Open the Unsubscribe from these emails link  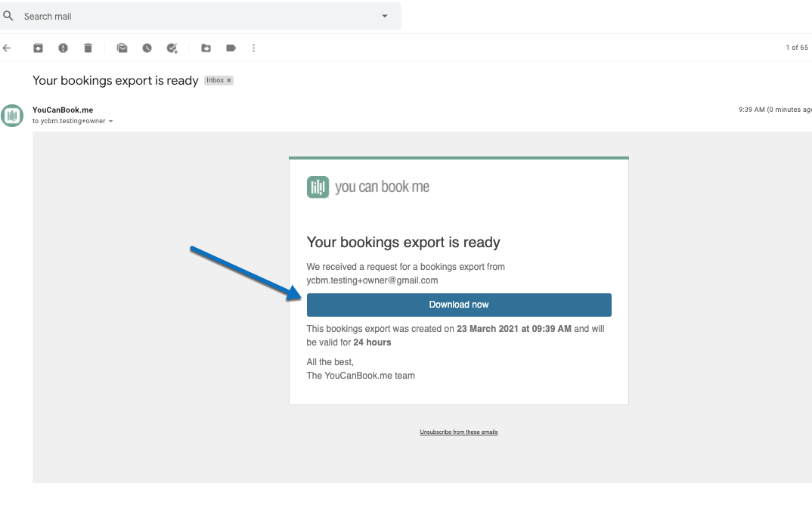click(458, 432)
